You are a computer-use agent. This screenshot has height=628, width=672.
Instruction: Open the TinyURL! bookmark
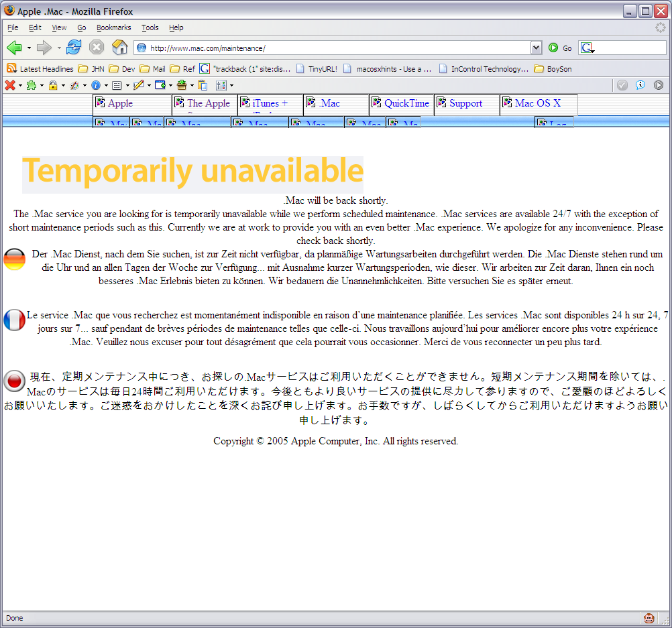tap(317, 69)
